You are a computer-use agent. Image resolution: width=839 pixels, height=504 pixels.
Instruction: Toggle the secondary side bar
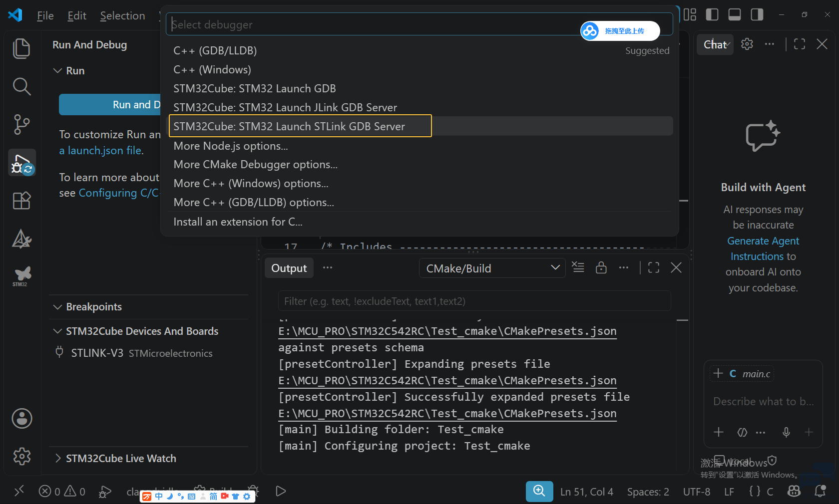click(x=757, y=15)
